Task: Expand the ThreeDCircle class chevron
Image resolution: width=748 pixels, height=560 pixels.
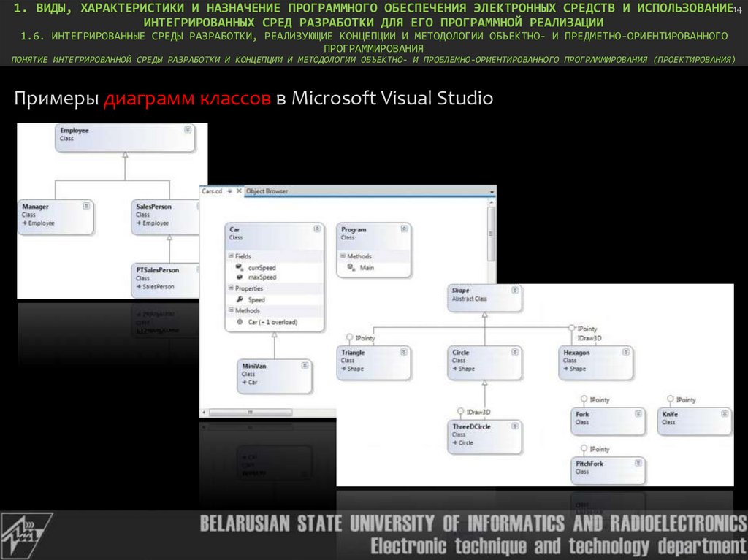Action: pos(515,426)
